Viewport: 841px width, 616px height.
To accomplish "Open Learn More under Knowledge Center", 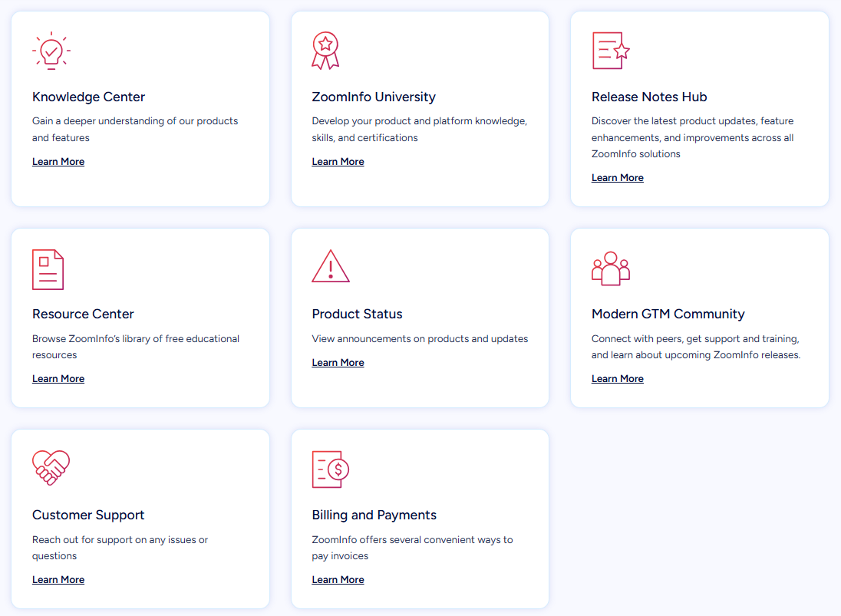I will click(58, 162).
